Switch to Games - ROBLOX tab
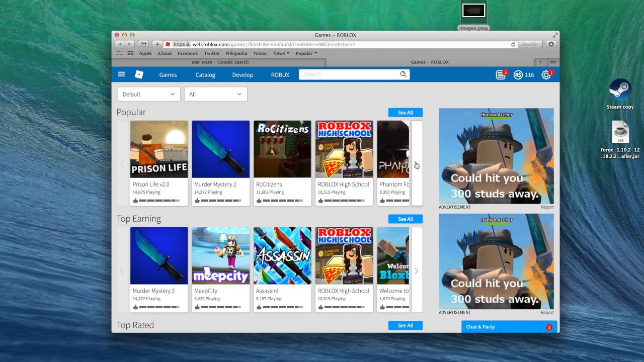 click(430, 62)
